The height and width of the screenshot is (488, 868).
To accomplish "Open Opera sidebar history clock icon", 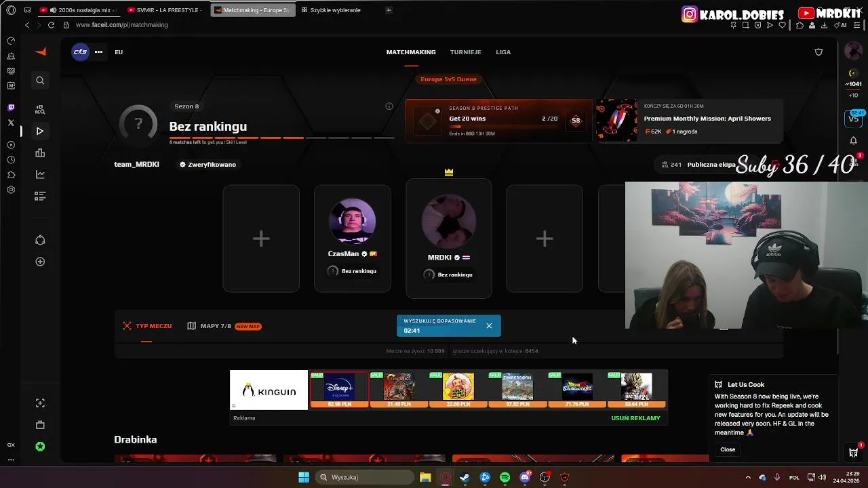I will [11, 160].
